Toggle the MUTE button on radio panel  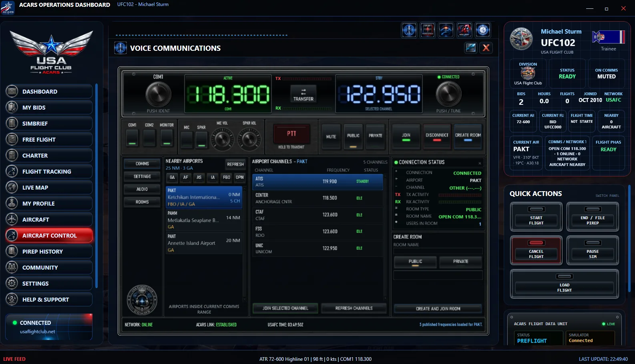tap(331, 137)
